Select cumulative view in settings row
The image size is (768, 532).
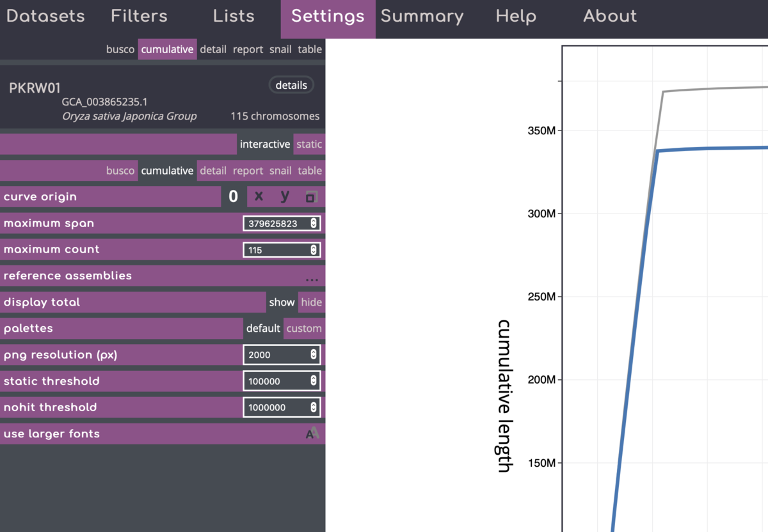tap(167, 171)
